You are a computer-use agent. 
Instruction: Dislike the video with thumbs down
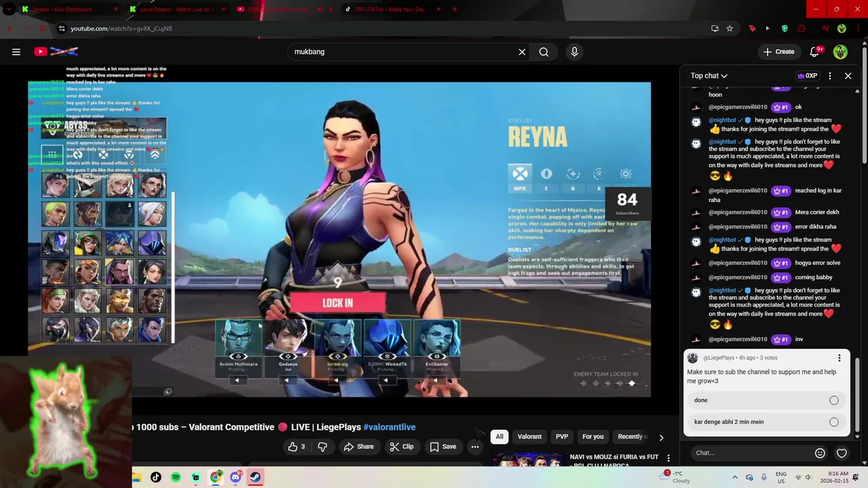[323, 447]
